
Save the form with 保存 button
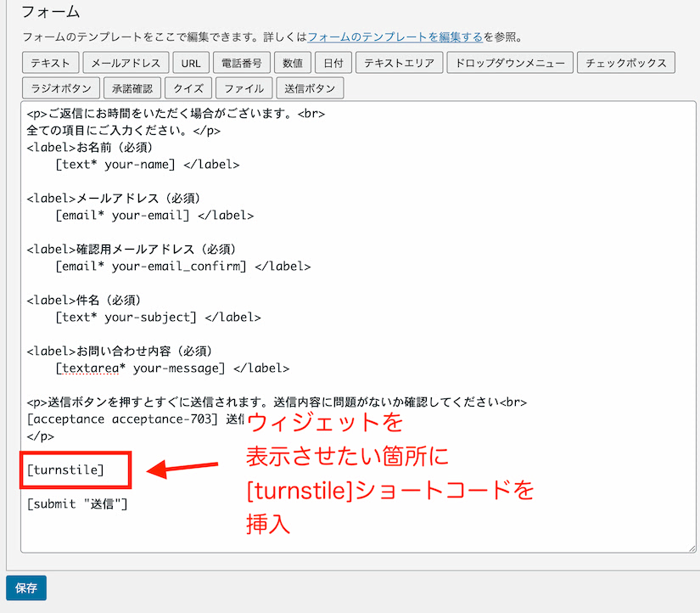(26, 588)
